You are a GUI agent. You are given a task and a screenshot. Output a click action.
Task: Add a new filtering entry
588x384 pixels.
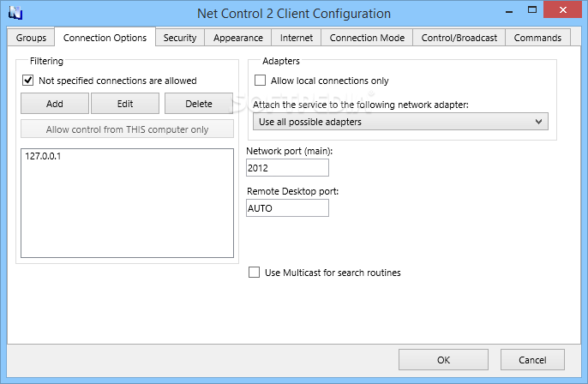click(55, 104)
